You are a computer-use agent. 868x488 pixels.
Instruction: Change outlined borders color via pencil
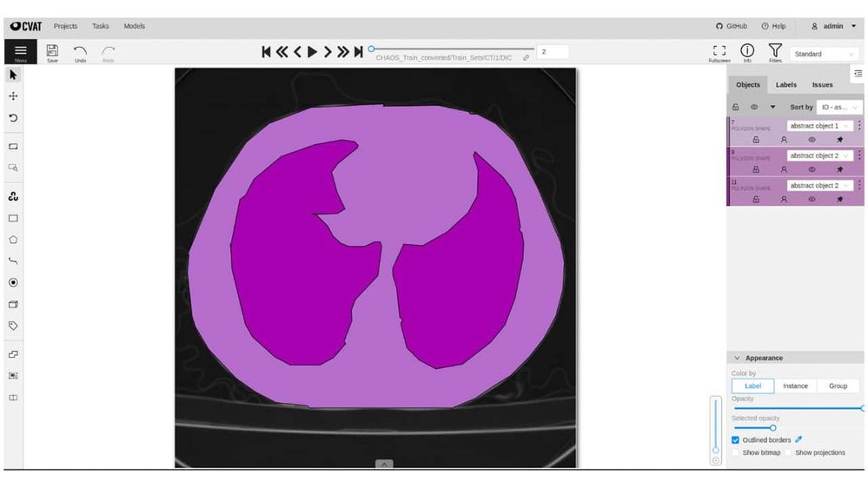coord(798,439)
